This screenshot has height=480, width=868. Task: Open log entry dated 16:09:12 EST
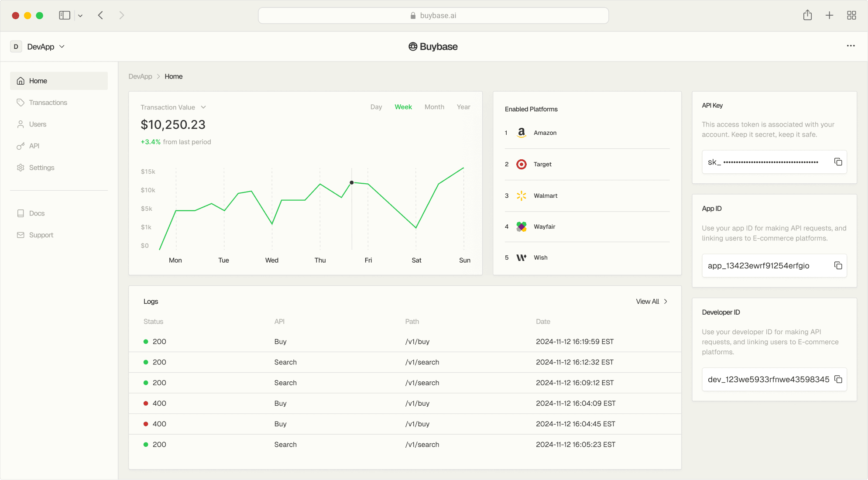coord(405,383)
